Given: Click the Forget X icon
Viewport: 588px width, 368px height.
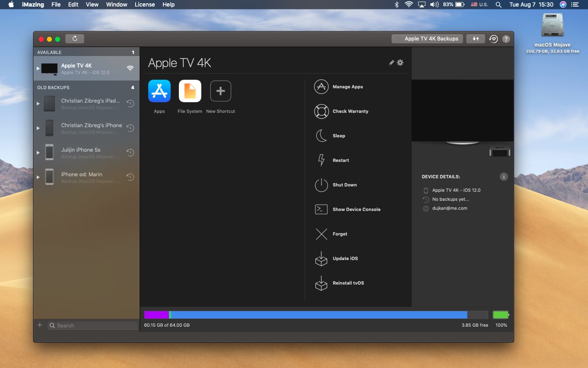Looking at the screenshot, I should coord(321,234).
